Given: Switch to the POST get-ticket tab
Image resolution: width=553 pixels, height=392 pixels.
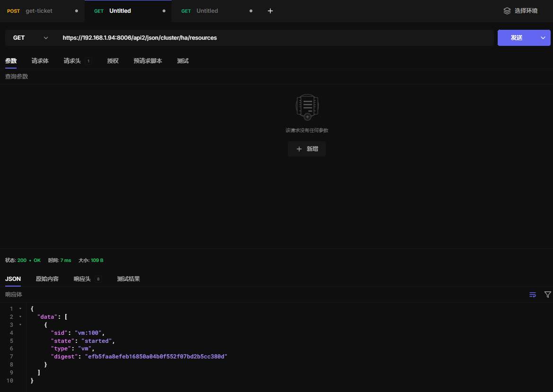Looking at the screenshot, I should 39,11.
